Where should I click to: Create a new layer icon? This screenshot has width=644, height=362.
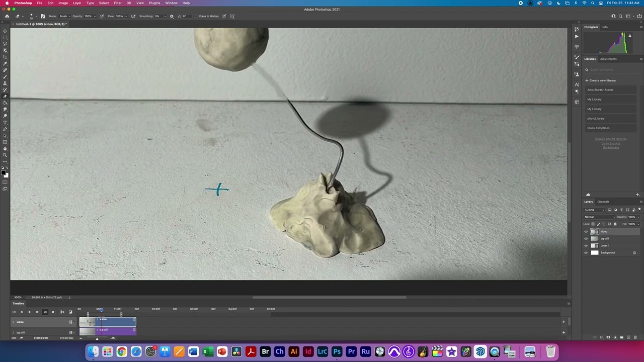point(628,337)
